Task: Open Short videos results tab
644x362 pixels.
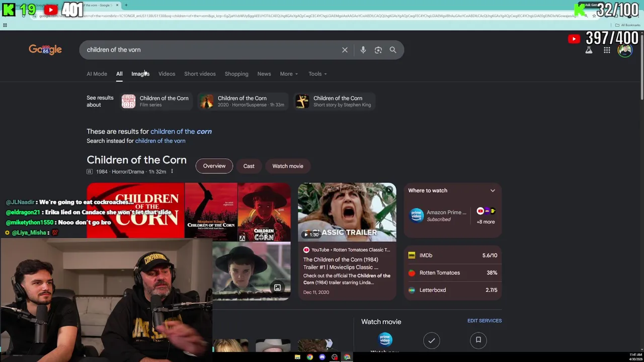Action: (200, 74)
